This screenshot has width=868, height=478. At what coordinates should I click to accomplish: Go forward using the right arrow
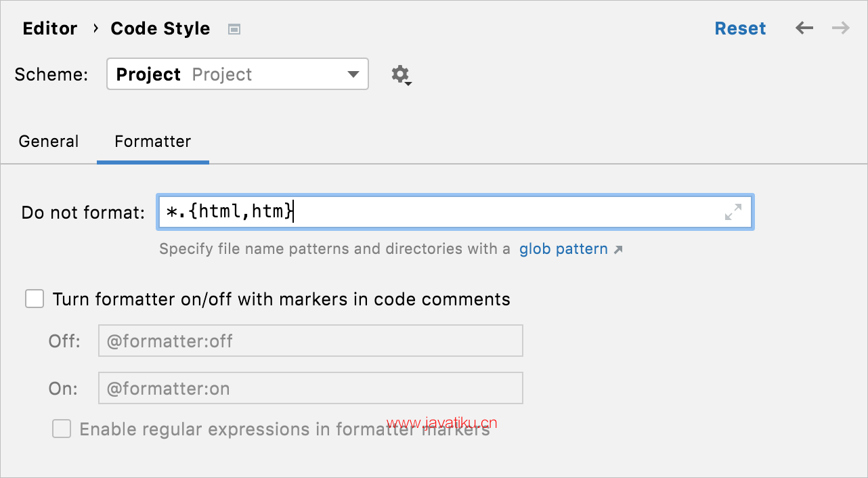pyautogui.click(x=841, y=28)
